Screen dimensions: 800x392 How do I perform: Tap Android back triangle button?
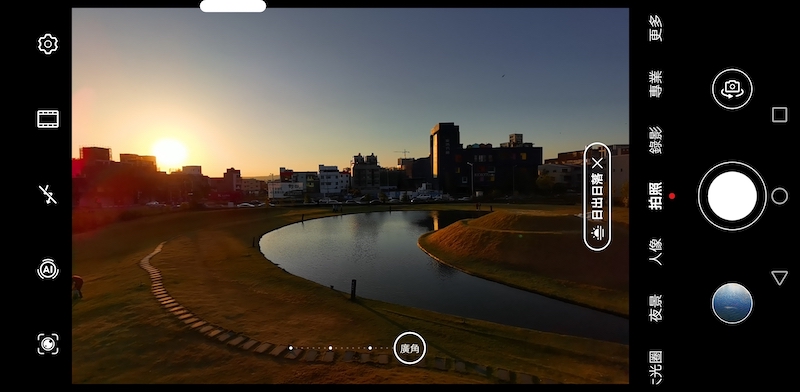click(780, 278)
